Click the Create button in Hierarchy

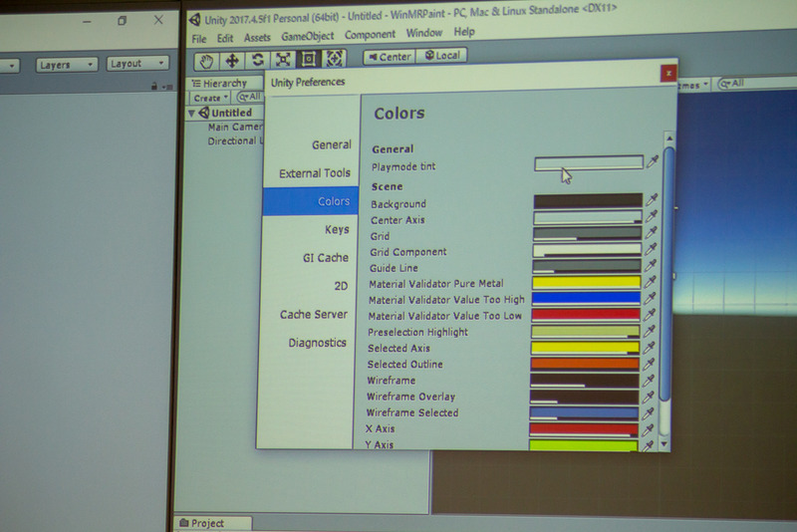point(210,98)
